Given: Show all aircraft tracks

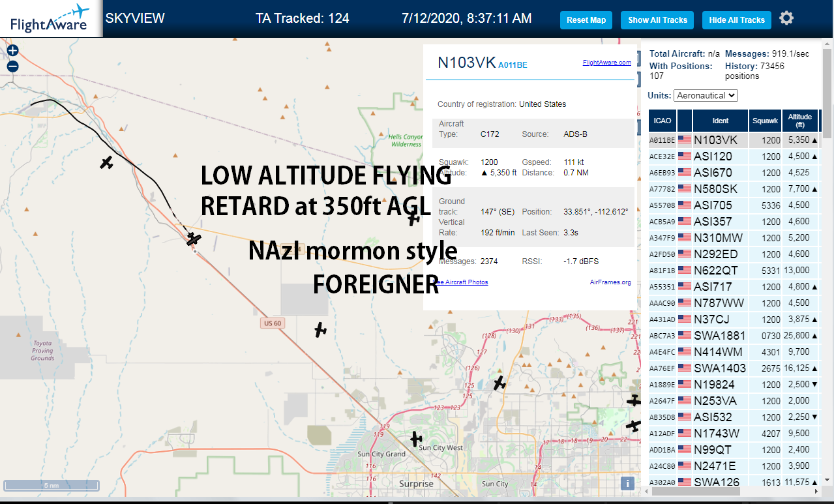Looking at the screenshot, I should [x=657, y=20].
